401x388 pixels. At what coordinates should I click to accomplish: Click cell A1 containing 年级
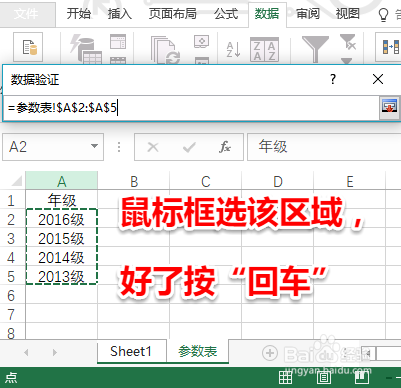click(x=62, y=200)
